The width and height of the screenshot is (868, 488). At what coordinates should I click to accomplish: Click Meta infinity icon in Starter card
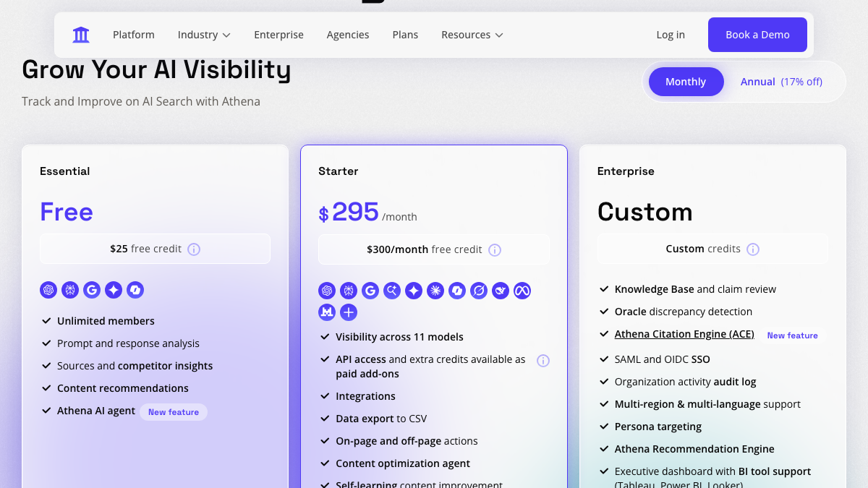[522, 291]
